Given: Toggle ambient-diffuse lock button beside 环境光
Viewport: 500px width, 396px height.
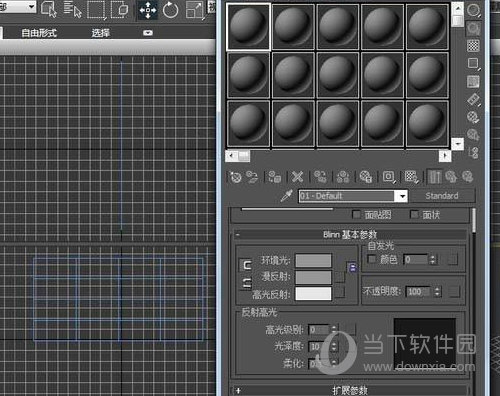Looking at the screenshot, I should 246,265.
